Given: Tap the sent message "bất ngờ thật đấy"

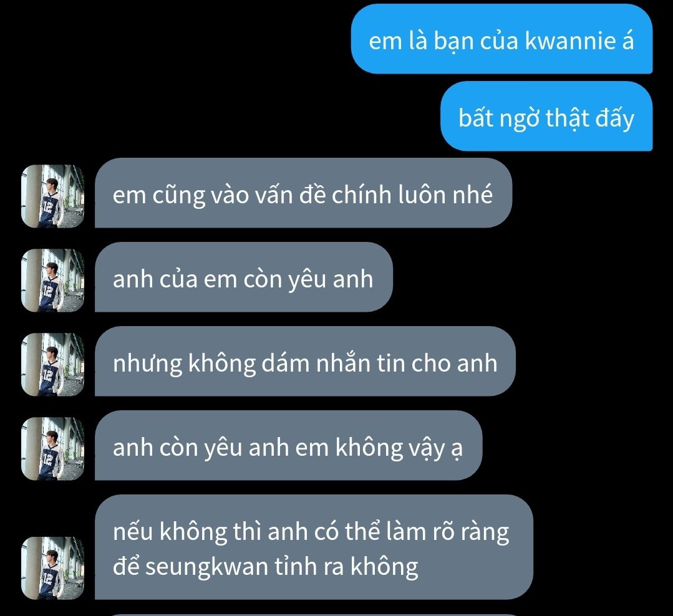Looking at the screenshot, I should (x=546, y=116).
